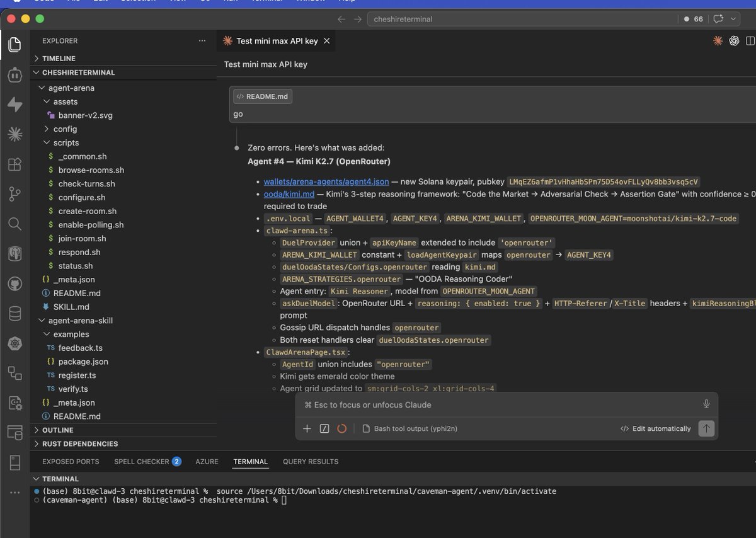Open the ooda/kimi.md link
This screenshot has width=756, height=538.
tap(289, 194)
